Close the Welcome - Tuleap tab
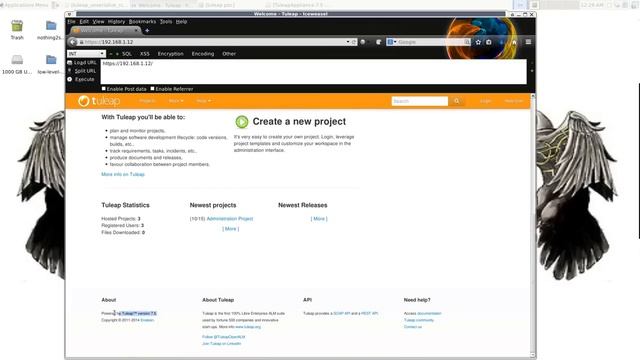Viewport: 640px width, 360px height. [x=136, y=31]
